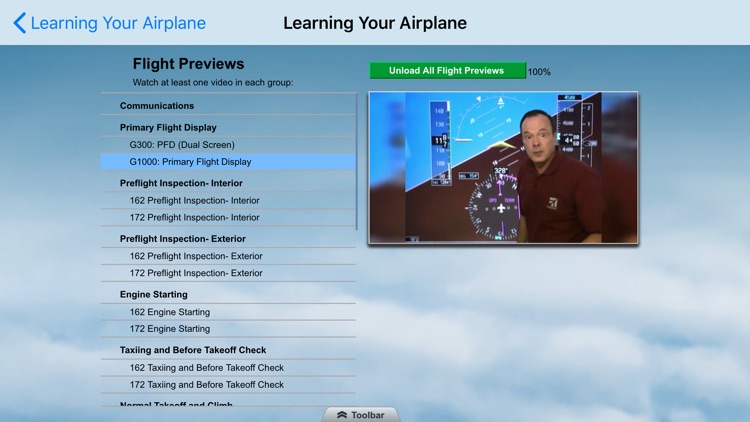
Task: Open 162 Preflight Inspection- Exterior
Action: coord(229,256)
